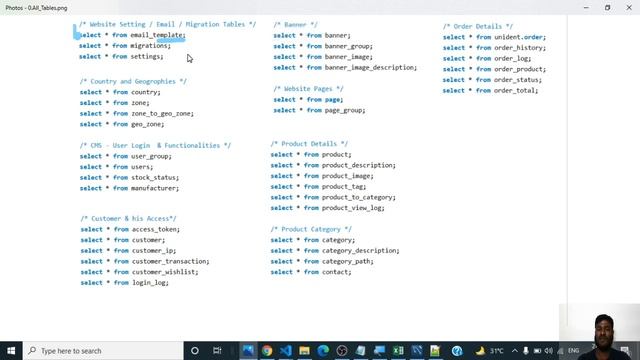Click the 'banner_image_description' query line
This screenshot has width=640, height=360.
pos(345,67)
